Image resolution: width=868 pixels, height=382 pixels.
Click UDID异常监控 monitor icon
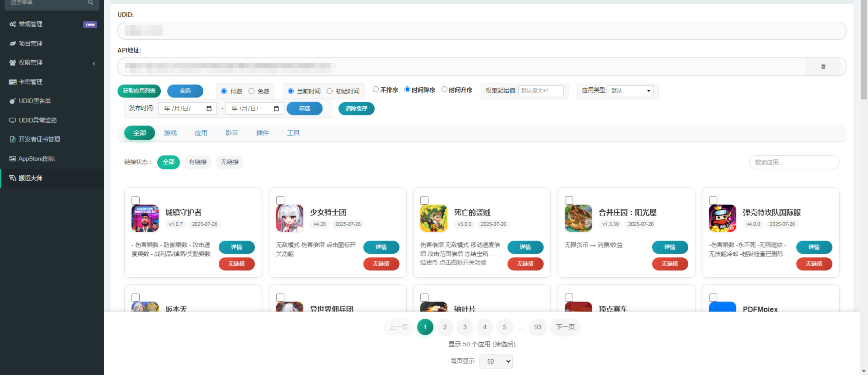point(13,120)
